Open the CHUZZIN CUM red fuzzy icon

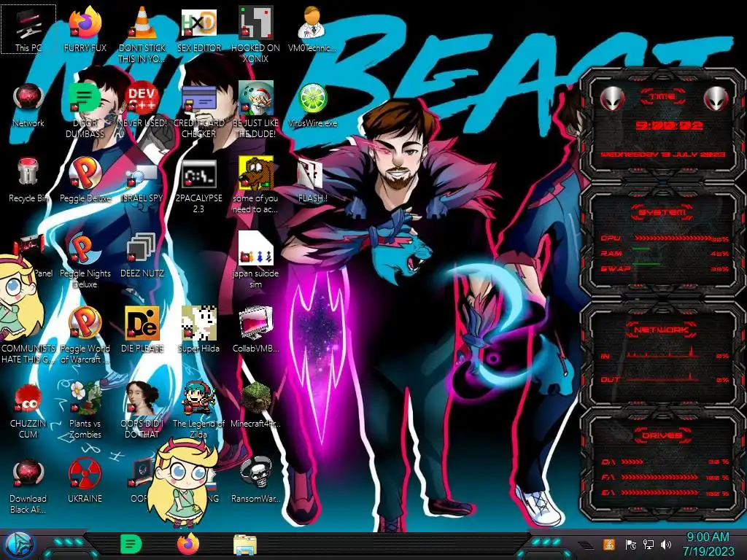coord(28,411)
